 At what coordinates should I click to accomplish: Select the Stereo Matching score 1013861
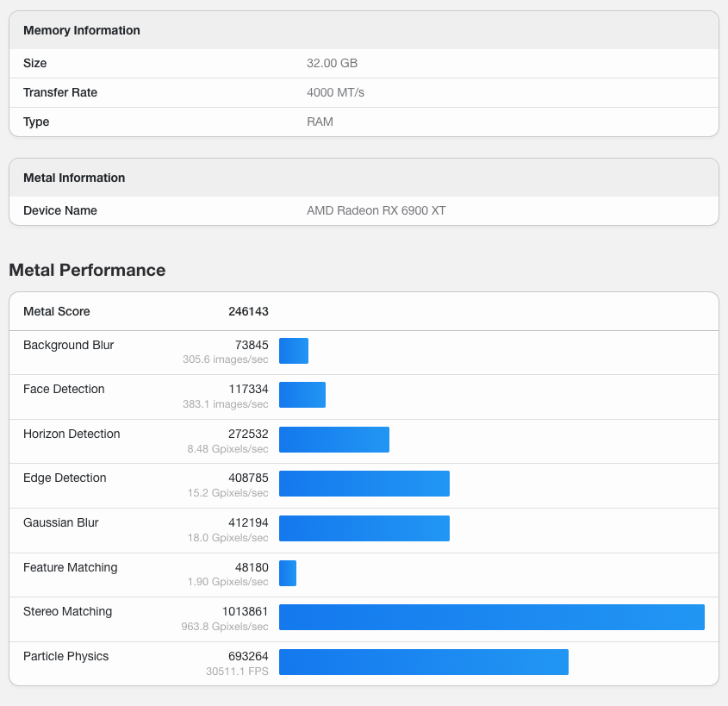[245, 611]
